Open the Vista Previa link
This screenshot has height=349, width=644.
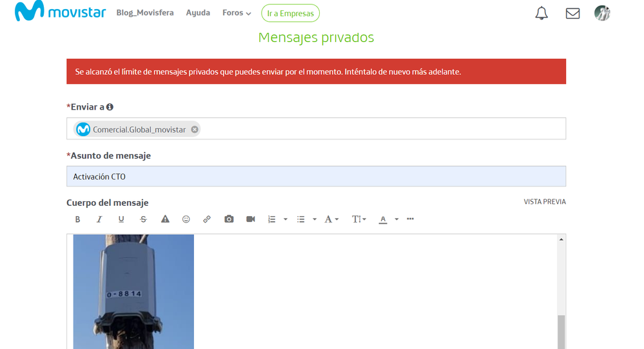click(x=545, y=202)
